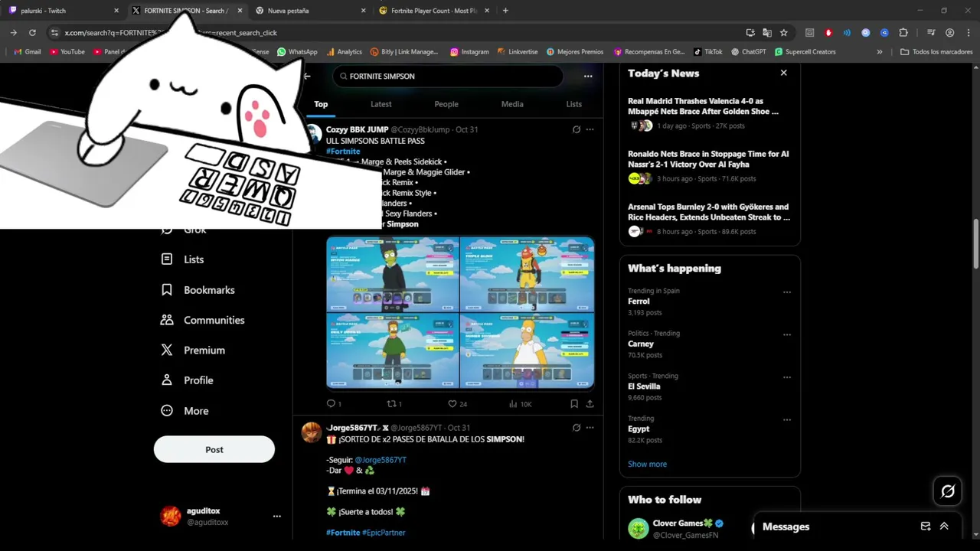Open the ChatGPT bookmark
Screen dimensions: 980x551
tap(749, 52)
